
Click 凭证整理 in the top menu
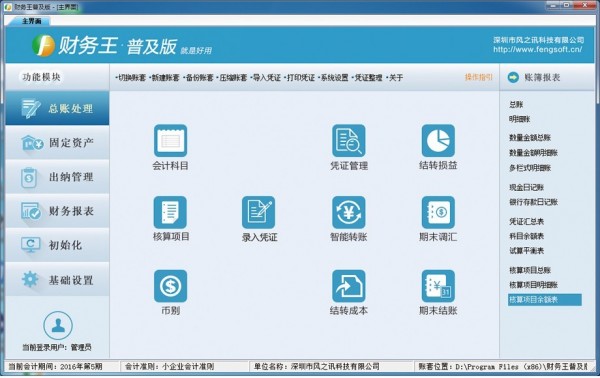click(x=368, y=78)
